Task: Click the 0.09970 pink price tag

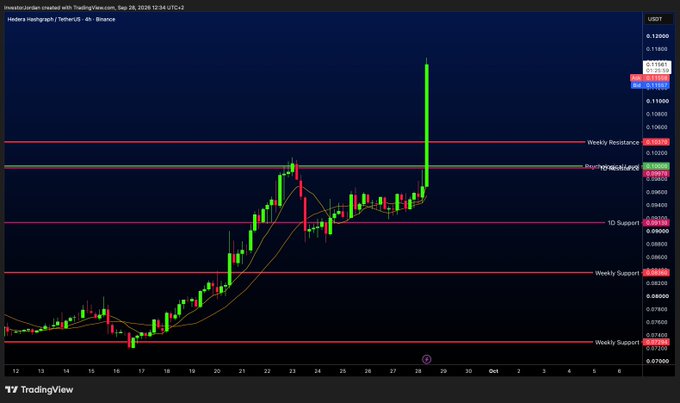Action: coord(656,174)
